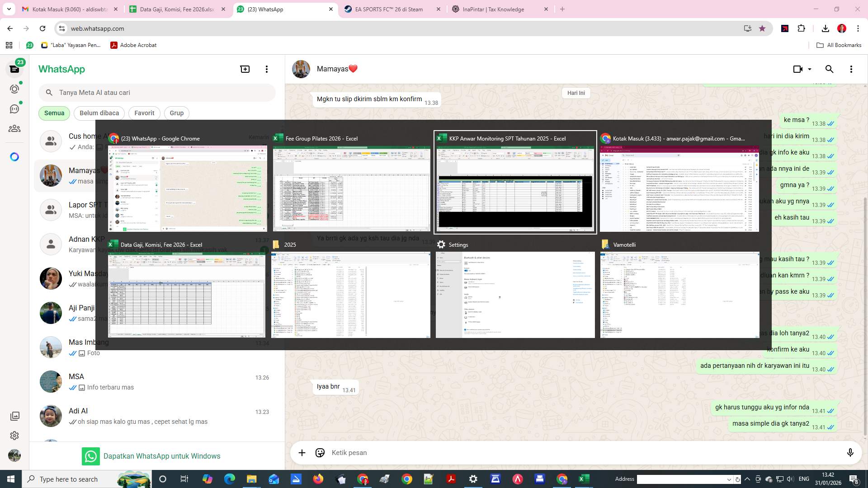Viewport: 868px width, 488px height.
Task: Open the emoji sticker picker icon
Action: click(320, 452)
